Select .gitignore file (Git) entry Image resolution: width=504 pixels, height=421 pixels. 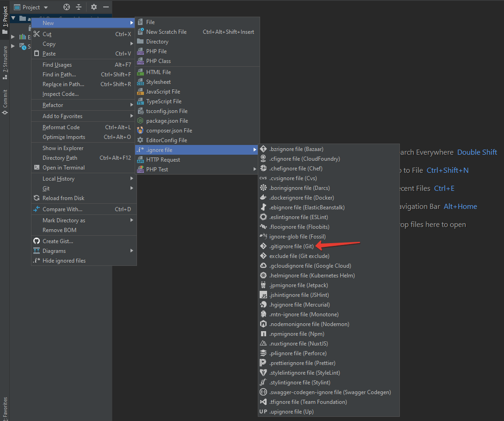[292, 246]
